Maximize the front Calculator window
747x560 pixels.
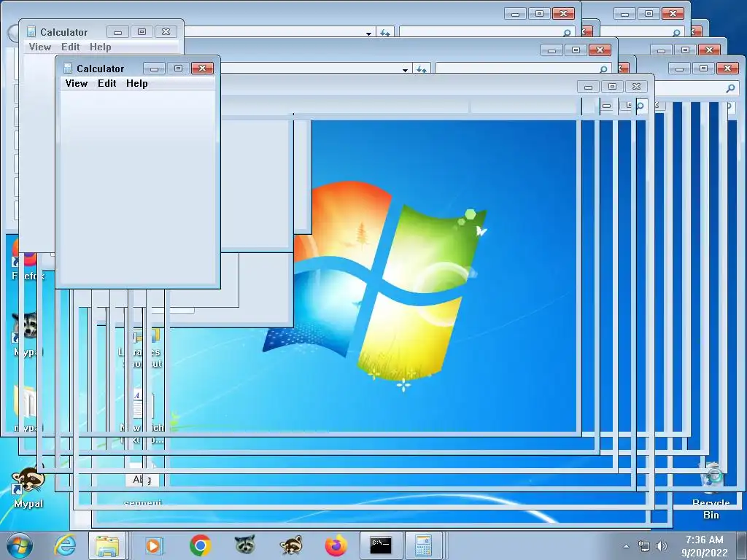click(178, 69)
